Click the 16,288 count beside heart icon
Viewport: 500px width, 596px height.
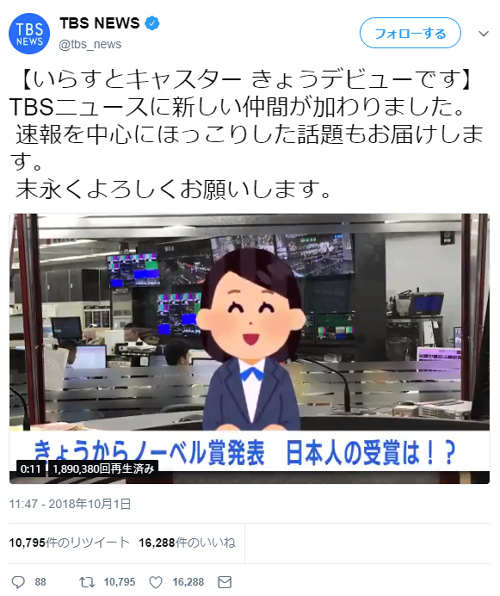click(188, 582)
